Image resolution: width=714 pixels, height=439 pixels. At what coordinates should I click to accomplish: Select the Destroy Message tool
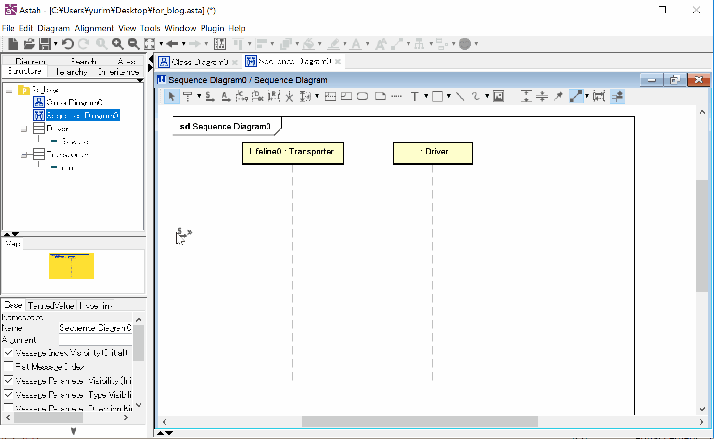coord(258,96)
